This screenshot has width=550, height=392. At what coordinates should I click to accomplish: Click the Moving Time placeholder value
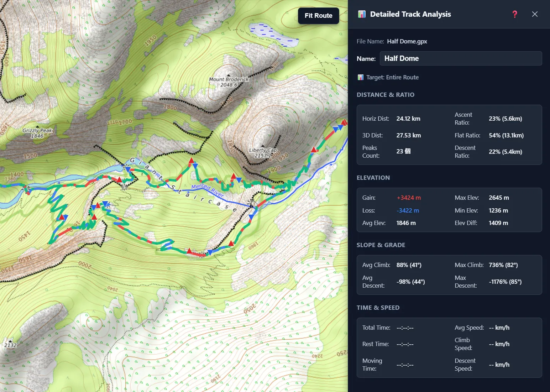click(405, 365)
